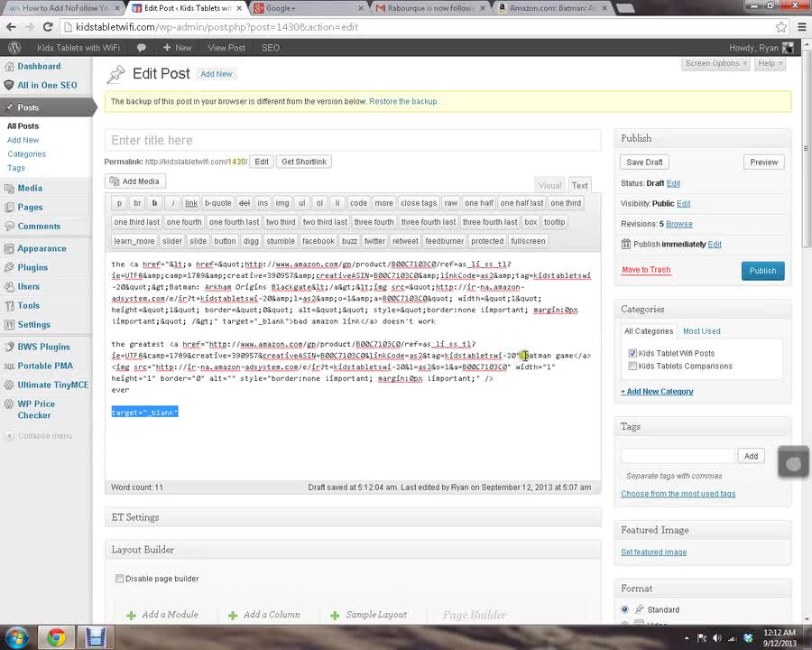This screenshot has height=650, width=812.
Task: Open the Chrome menu icon
Action: (x=802, y=27)
